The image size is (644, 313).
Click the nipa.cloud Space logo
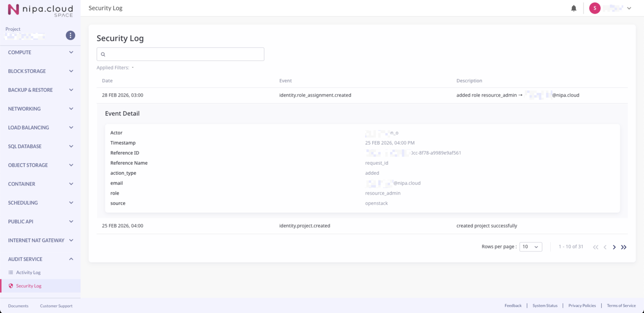point(40,10)
